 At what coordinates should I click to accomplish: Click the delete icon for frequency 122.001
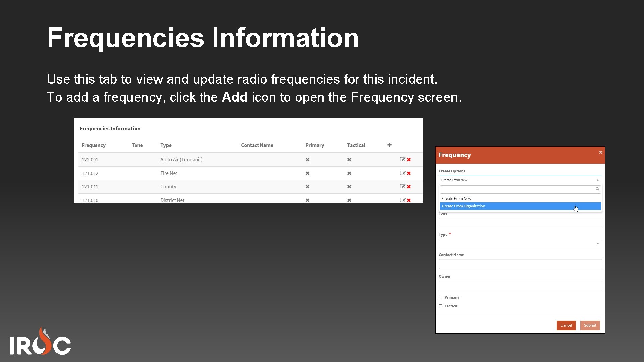408,159
